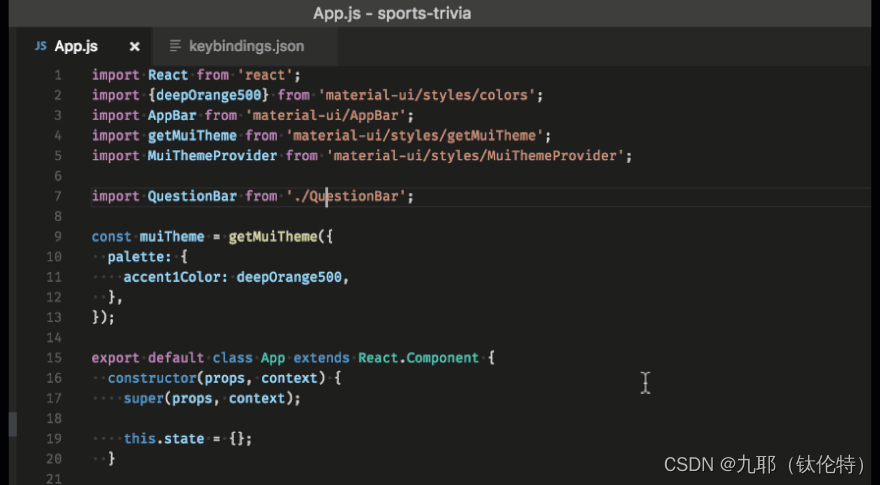Click the JS file icon on App.js tab
The height and width of the screenshot is (485, 880).
pos(40,46)
